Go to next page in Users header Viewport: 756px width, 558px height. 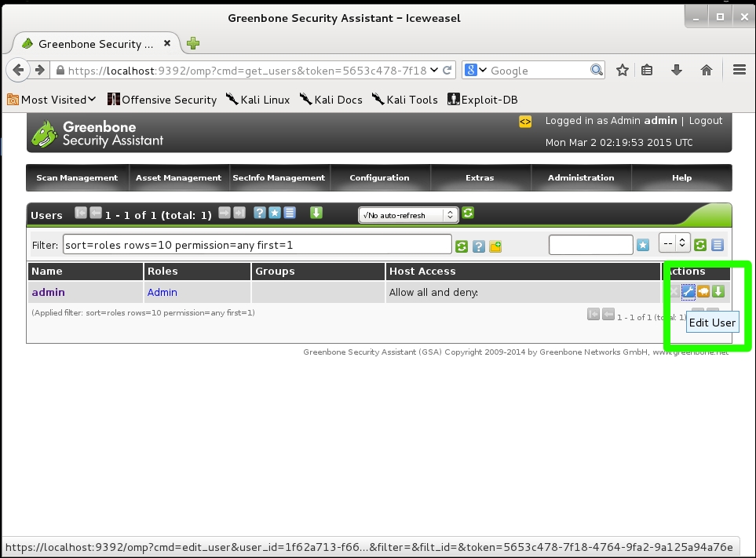point(225,213)
